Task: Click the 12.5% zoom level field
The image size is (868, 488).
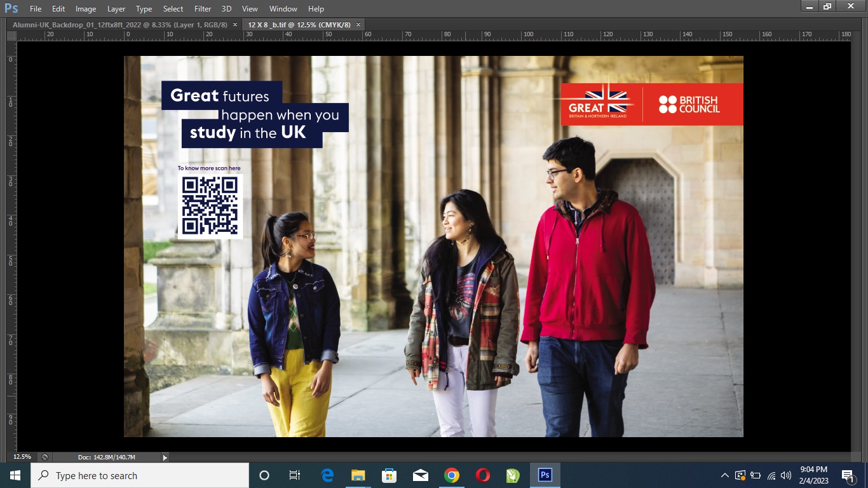Action: [22, 457]
